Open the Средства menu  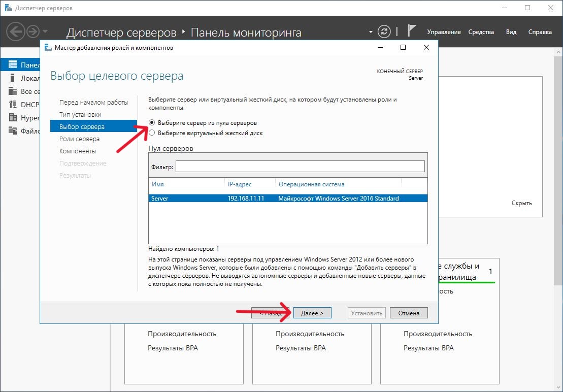481,32
